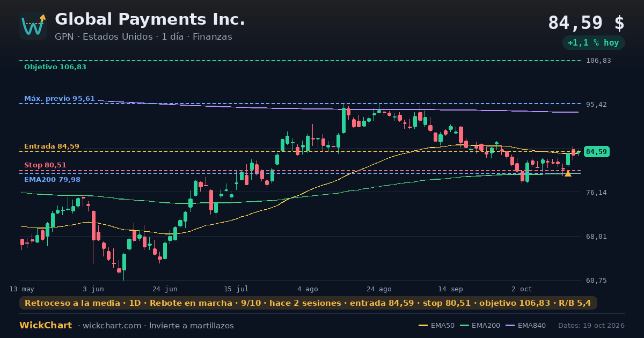Screen dimensions: 644x338
Task: Click the 15 jul date label
Action: click(236, 289)
